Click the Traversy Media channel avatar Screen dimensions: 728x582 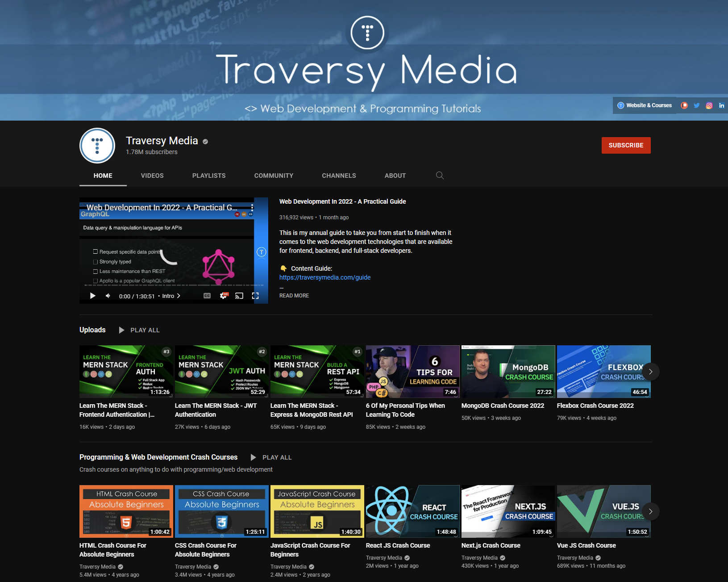(97, 146)
